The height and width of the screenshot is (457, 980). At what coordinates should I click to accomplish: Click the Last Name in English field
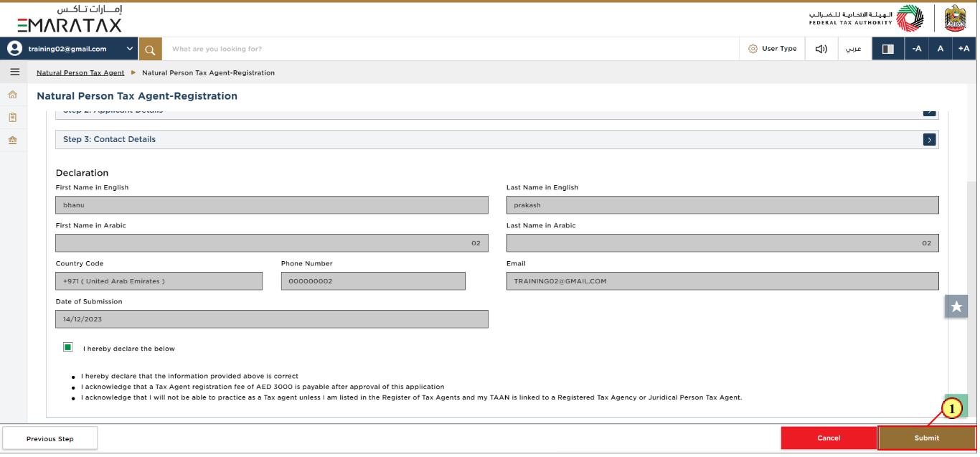tap(722, 205)
